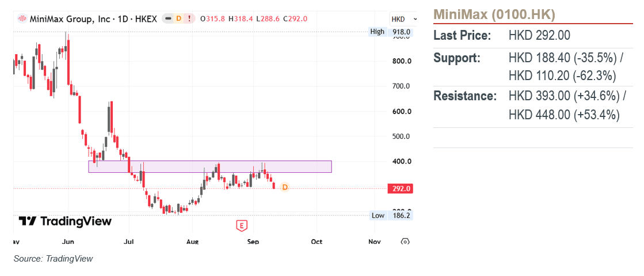Click the Resistance: label

pos(466,96)
